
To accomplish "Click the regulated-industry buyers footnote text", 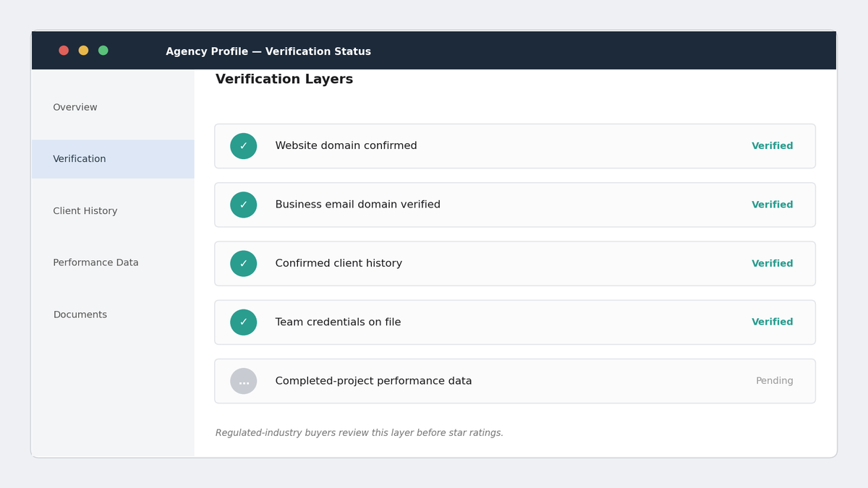I will (359, 433).
